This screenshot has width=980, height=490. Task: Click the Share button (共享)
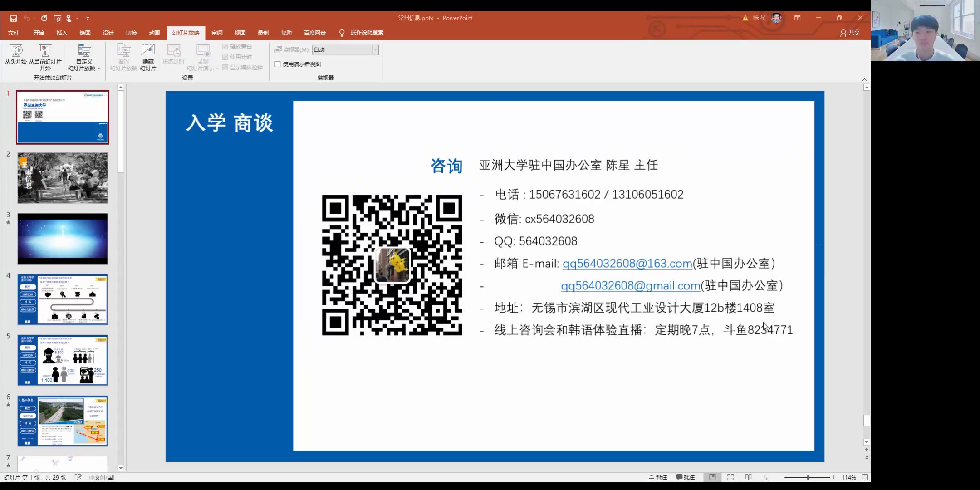[x=850, y=33]
